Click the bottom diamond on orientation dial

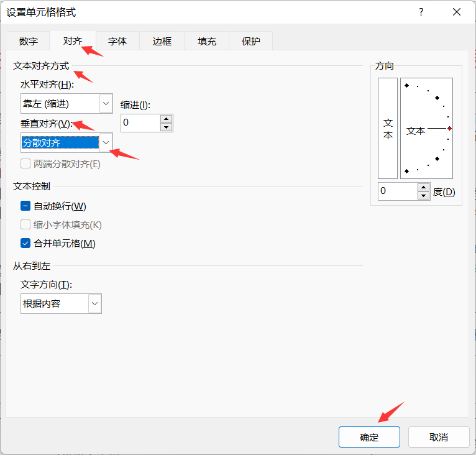[407, 172]
